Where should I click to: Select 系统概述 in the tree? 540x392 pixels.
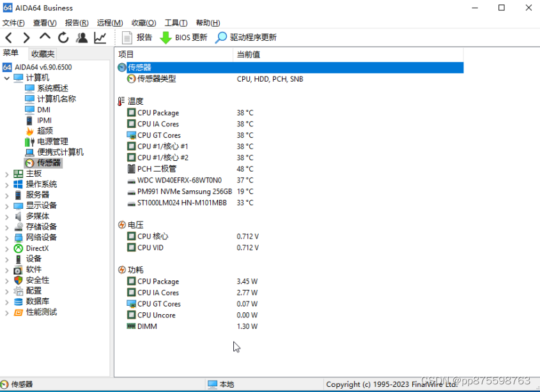(47, 89)
